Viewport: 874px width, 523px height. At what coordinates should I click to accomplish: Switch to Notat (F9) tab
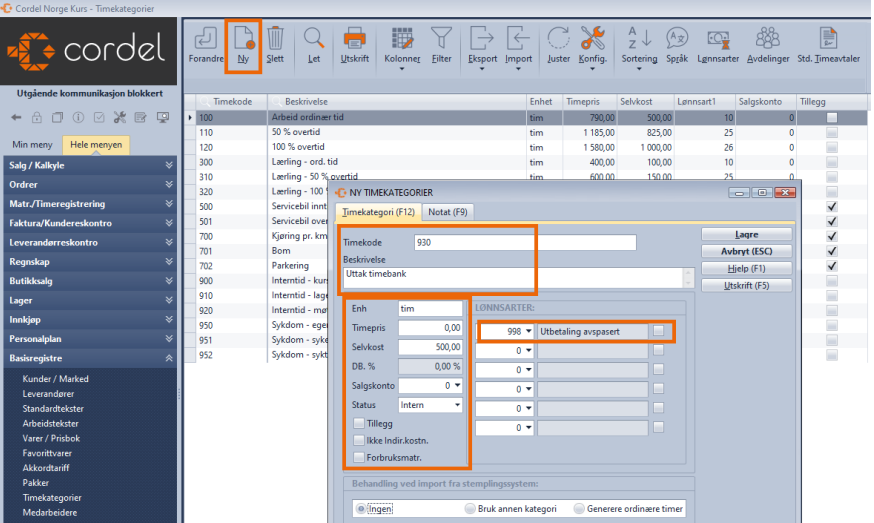pos(448,212)
